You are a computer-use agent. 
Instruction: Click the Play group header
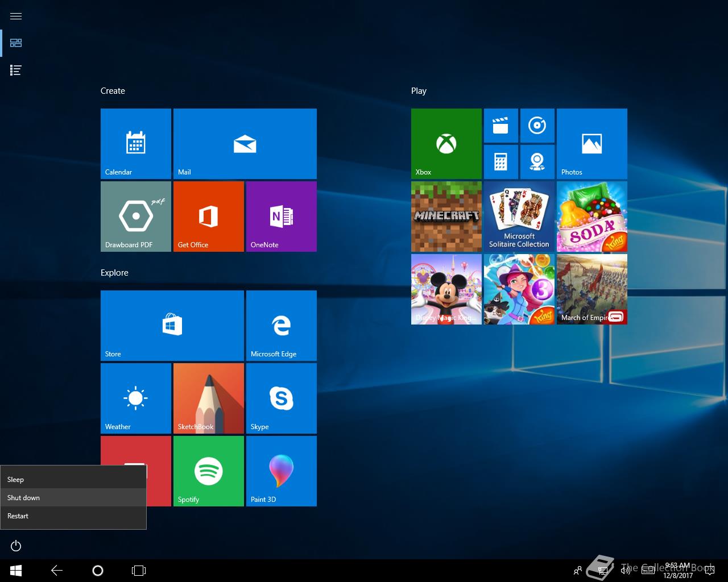click(x=419, y=91)
